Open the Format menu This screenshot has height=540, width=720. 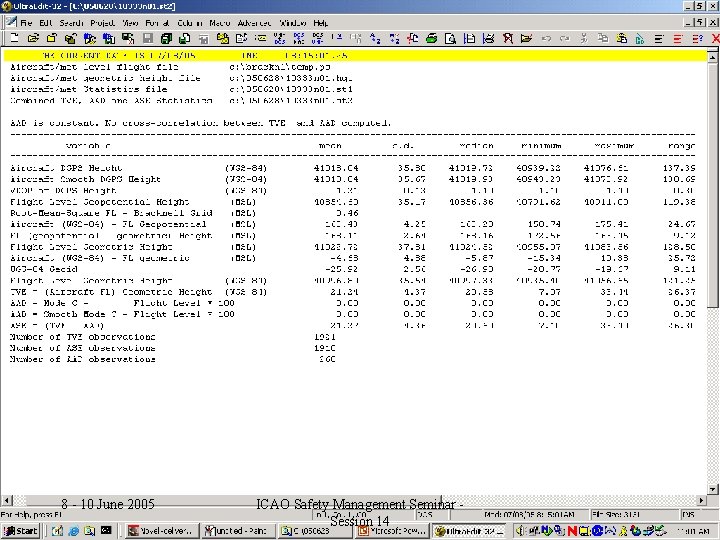click(x=157, y=22)
